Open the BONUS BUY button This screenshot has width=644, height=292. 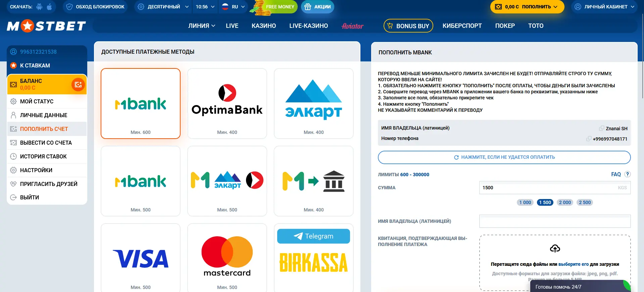[408, 26]
